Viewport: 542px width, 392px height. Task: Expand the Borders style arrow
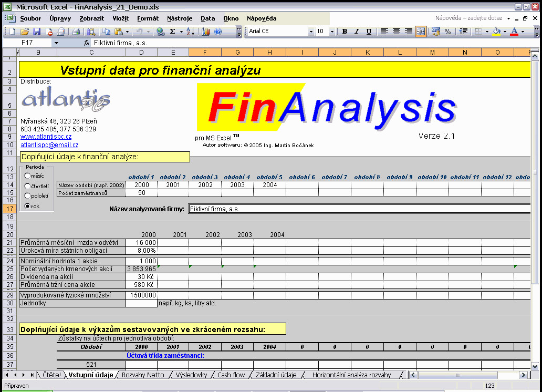point(487,32)
